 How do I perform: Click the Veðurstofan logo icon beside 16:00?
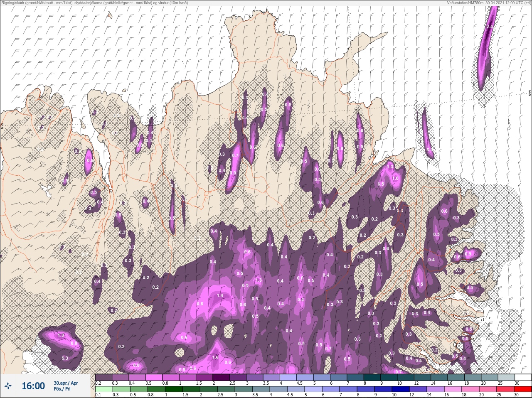[x=8, y=386]
